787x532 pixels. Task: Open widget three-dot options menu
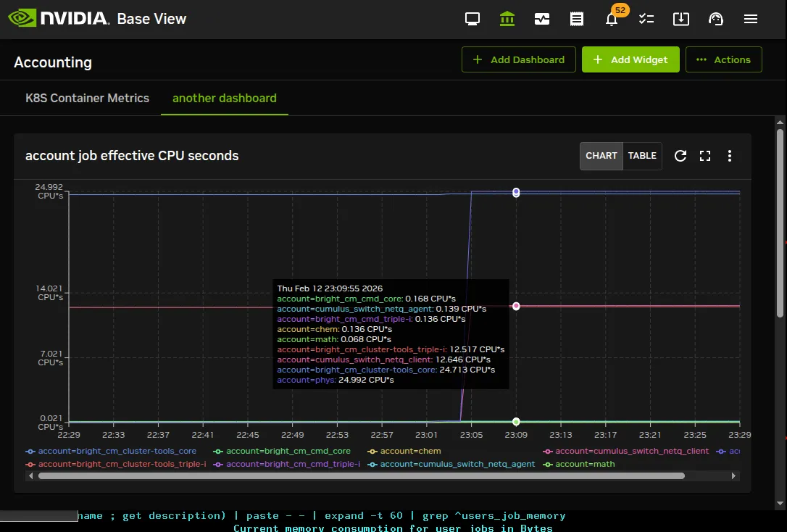(730, 156)
